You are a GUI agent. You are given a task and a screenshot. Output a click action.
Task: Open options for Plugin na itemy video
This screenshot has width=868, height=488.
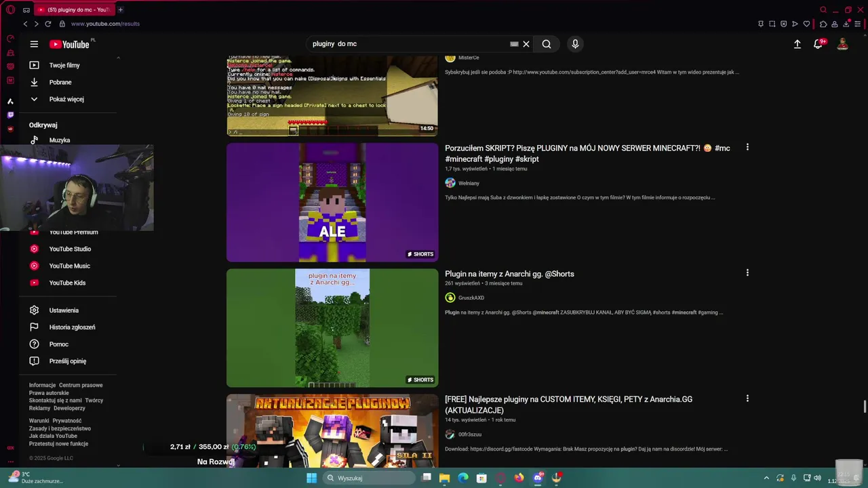tap(747, 272)
